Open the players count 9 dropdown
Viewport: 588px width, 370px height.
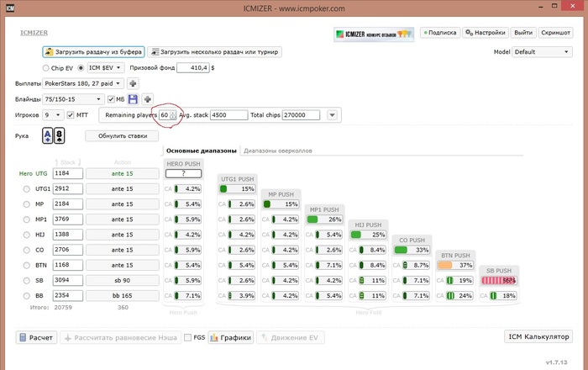point(52,115)
